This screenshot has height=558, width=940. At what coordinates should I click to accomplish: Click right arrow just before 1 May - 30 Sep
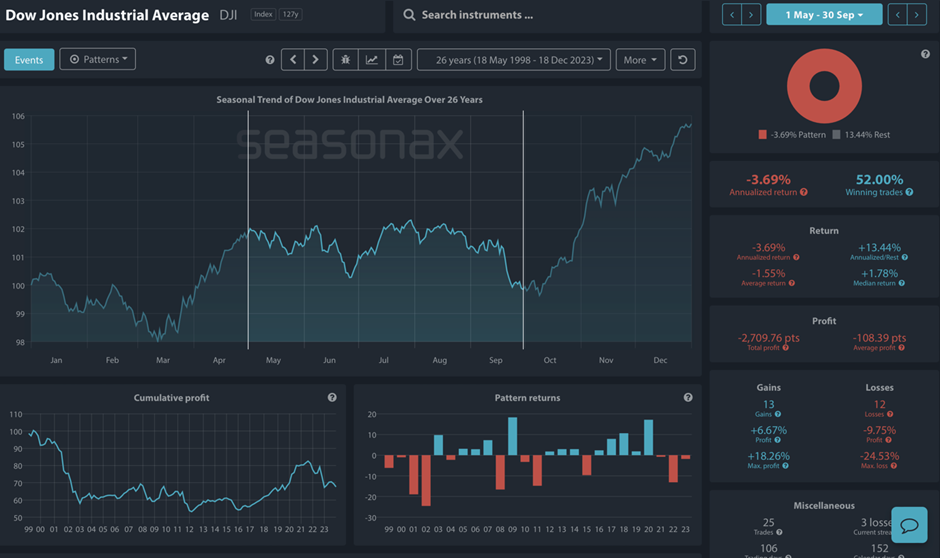[x=751, y=14]
